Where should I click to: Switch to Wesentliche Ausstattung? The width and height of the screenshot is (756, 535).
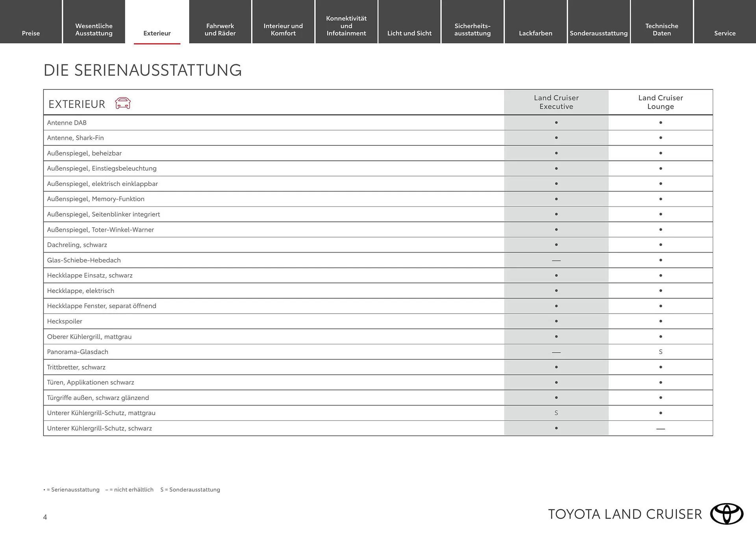(x=94, y=30)
